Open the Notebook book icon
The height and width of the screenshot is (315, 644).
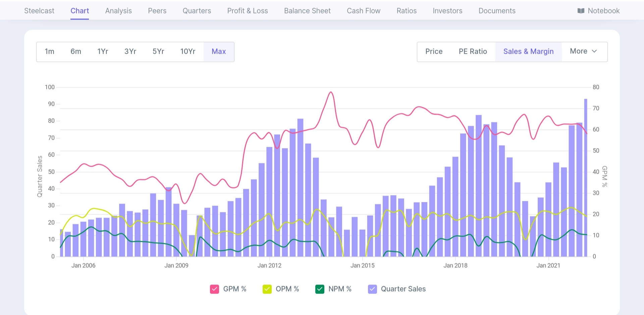click(x=581, y=11)
